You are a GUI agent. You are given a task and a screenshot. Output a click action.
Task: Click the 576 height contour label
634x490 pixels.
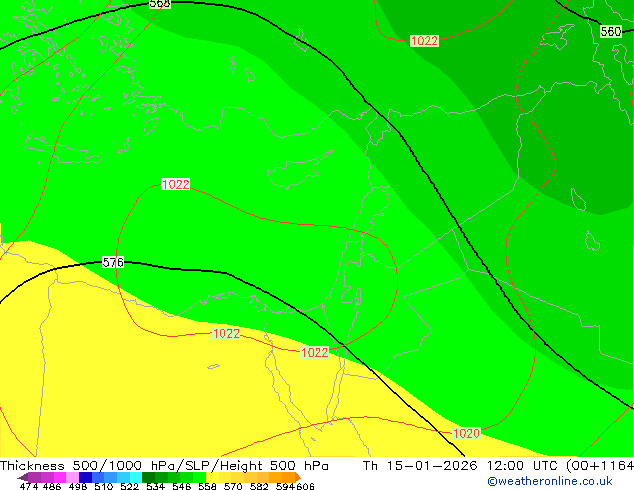click(x=113, y=262)
